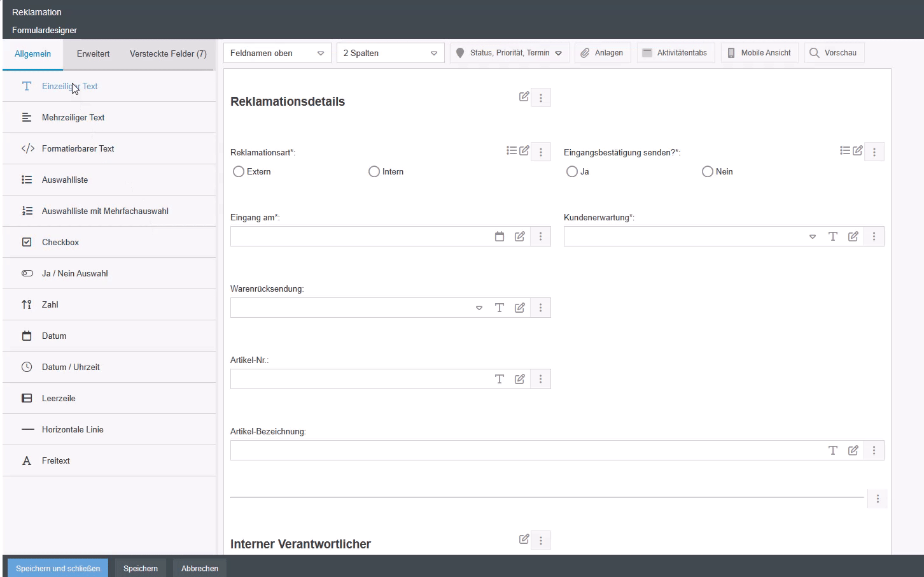
Task: Click Speichern und schließen button
Action: click(x=58, y=568)
